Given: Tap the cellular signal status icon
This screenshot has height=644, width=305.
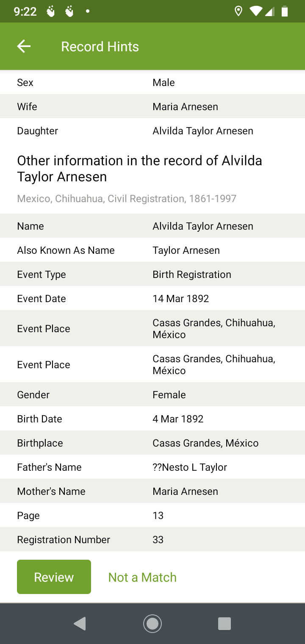Looking at the screenshot, I should [x=269, y=11].
